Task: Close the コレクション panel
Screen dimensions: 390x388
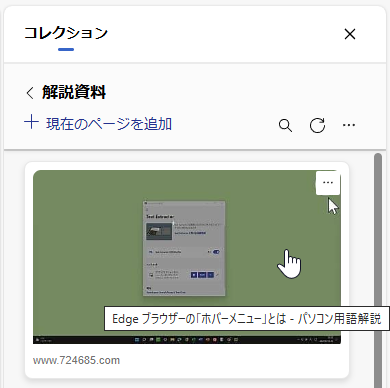Action: [350, 34]
